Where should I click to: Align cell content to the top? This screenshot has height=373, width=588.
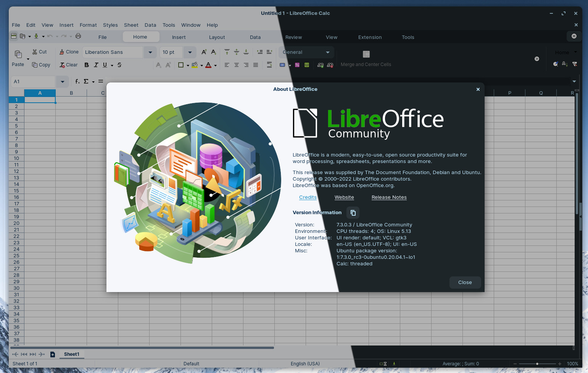pos(227,52)
